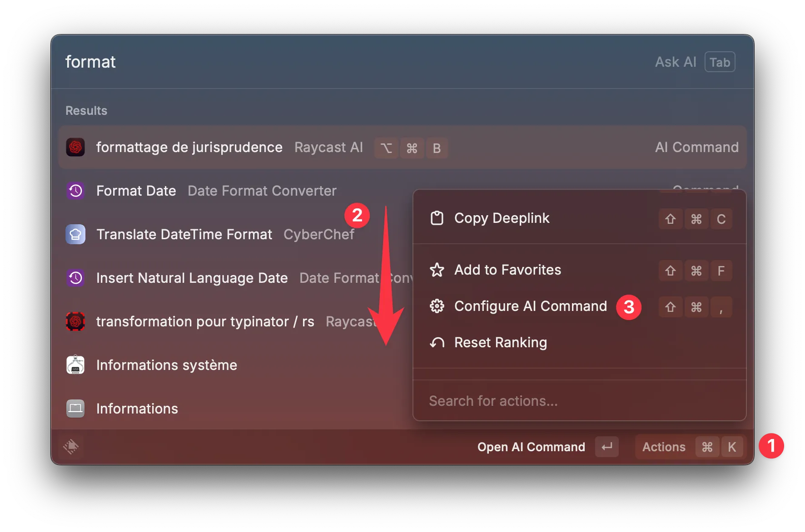Click the Raycast AI subtitle of formattage
This screenshot has width=805, height=532.
[328, 147]
